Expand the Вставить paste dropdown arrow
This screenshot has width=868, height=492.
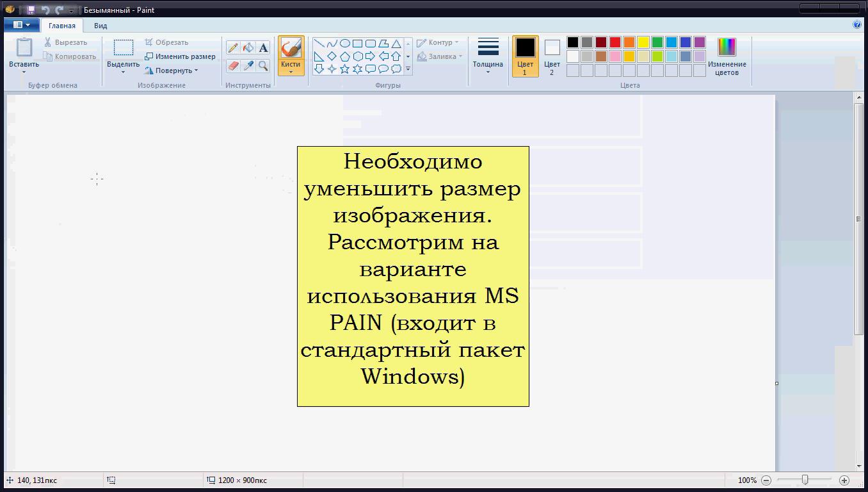point(24,72)
